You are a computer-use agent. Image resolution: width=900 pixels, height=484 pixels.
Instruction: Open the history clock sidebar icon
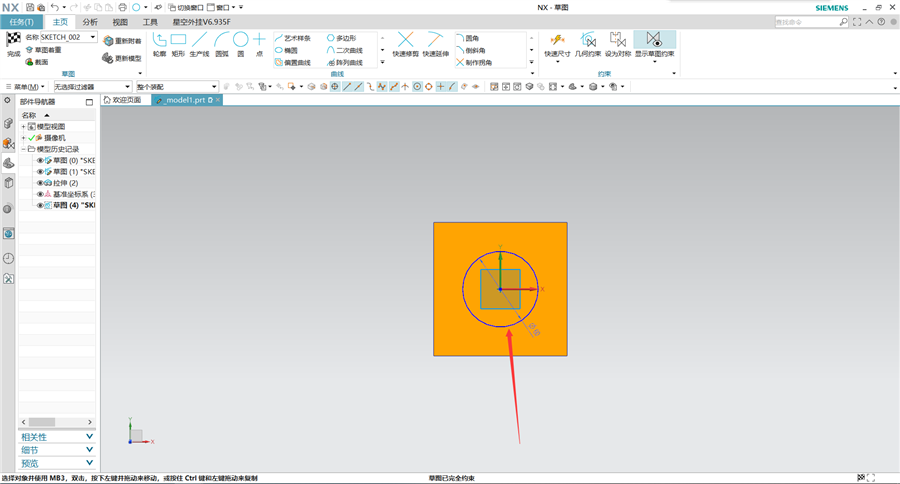click(x=8, y=258)
